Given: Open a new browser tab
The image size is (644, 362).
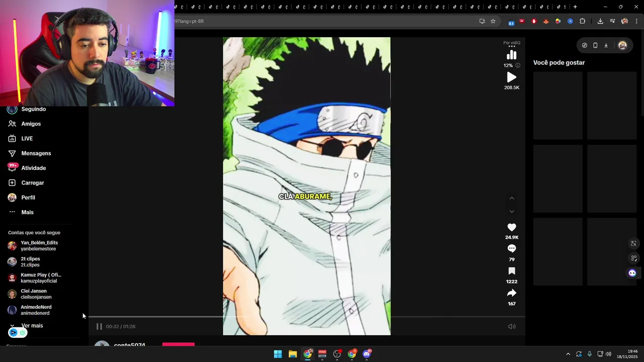Looking at the screenshot, I should 575,7.
